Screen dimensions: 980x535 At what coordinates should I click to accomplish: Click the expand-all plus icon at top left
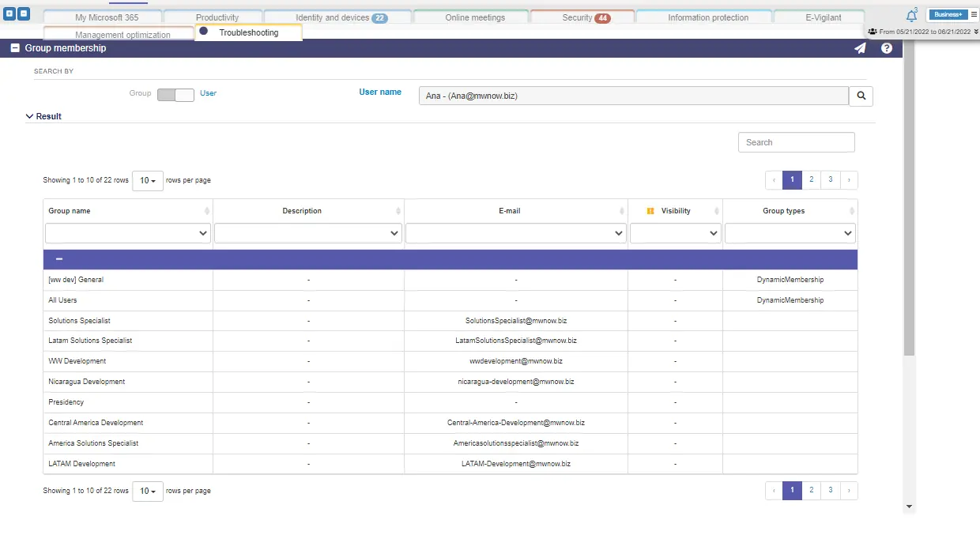(x=10, y=14)
